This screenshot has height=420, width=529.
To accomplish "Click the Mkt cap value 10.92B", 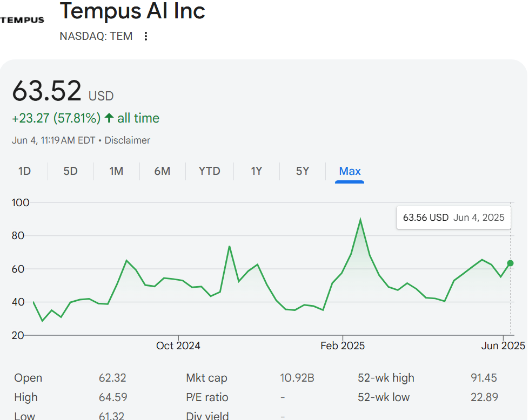I will (297, 378).
